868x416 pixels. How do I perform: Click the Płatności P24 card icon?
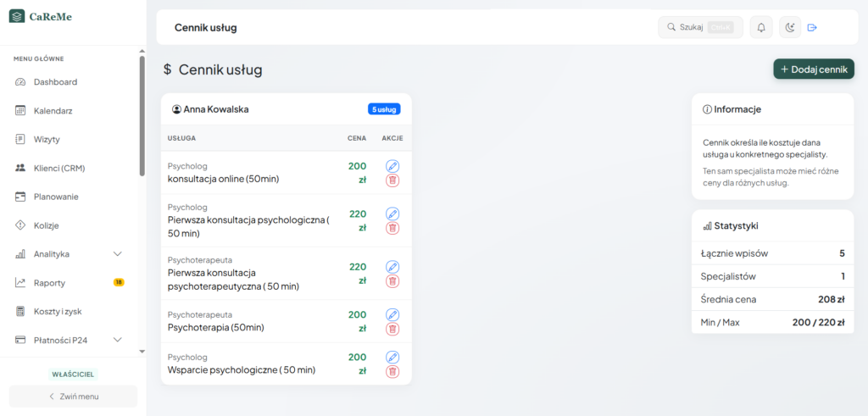[x=20, y=340]
